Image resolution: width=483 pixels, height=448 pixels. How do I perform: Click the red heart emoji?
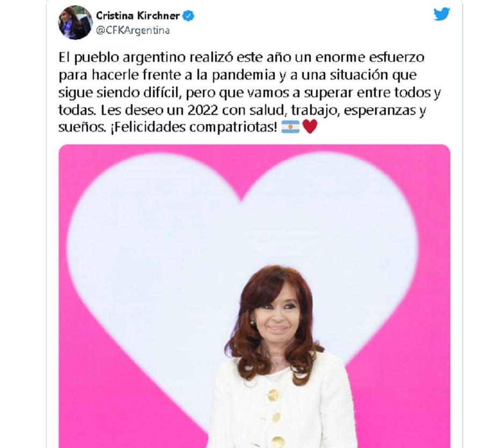310,127
